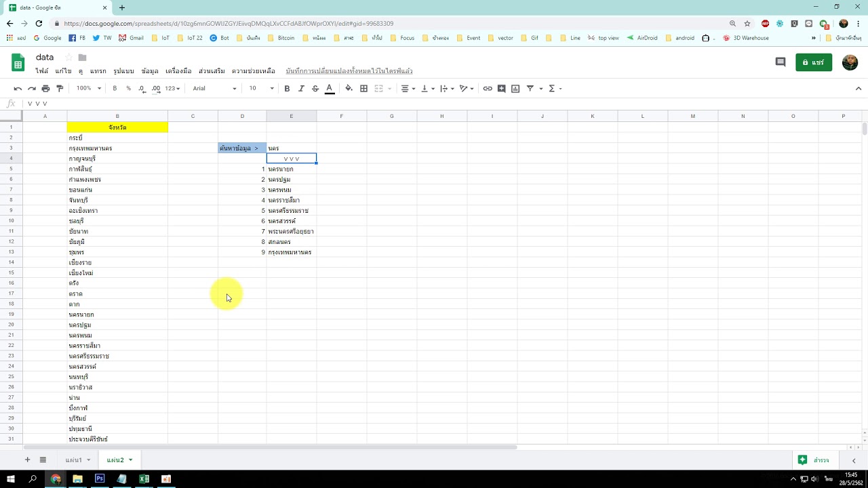The height and width of the screenshot is (488, 868).
Task: Select row 10 header
Action: [12, 221]
